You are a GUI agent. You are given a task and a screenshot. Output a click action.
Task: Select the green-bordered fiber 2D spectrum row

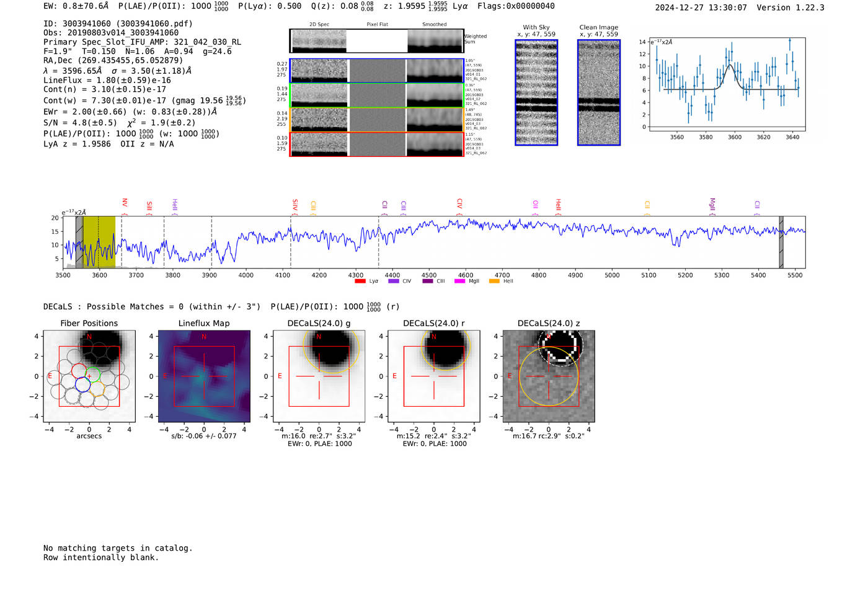tap(376, 95)
